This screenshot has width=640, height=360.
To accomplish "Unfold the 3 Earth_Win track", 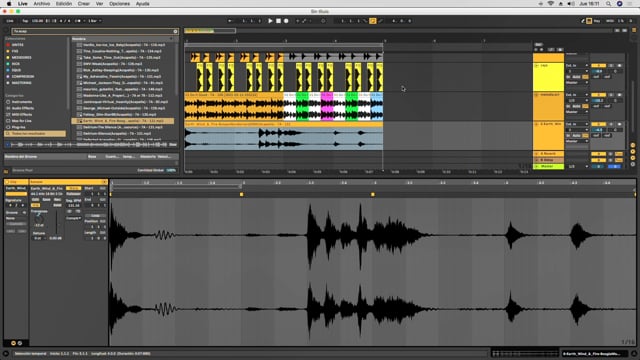I will [537, 124].
